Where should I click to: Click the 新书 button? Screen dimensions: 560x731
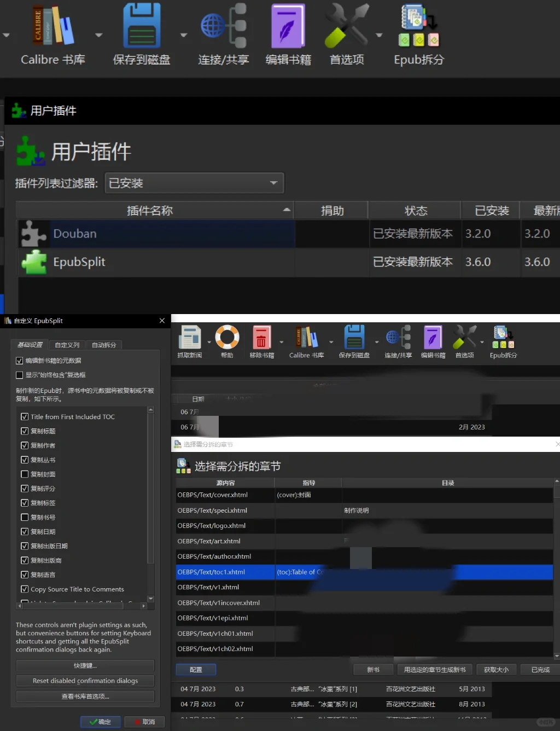coord(373,670)
